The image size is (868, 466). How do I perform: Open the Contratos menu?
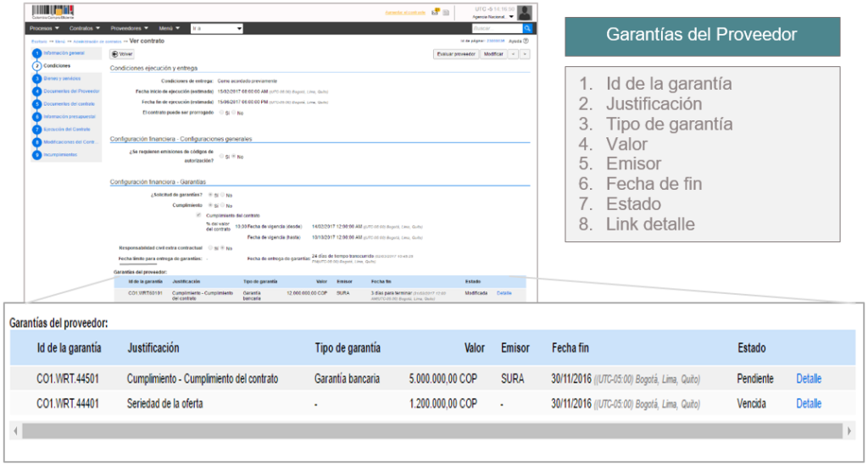(86, 28)
